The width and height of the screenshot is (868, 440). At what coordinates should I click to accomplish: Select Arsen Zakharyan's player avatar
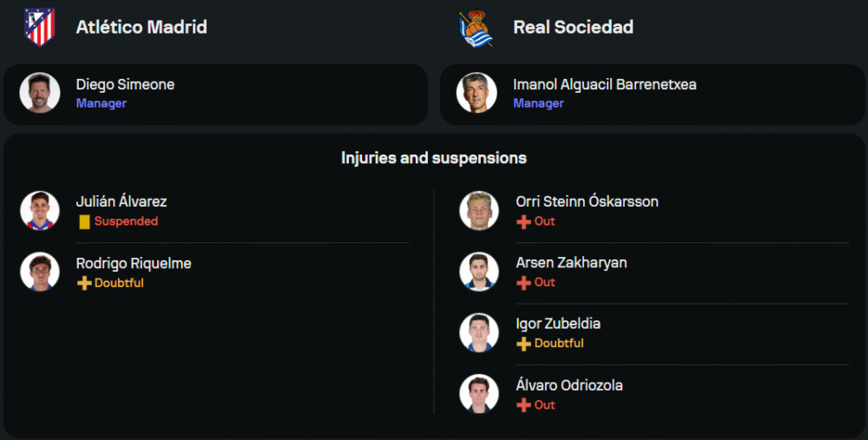[x=479, y=272]
